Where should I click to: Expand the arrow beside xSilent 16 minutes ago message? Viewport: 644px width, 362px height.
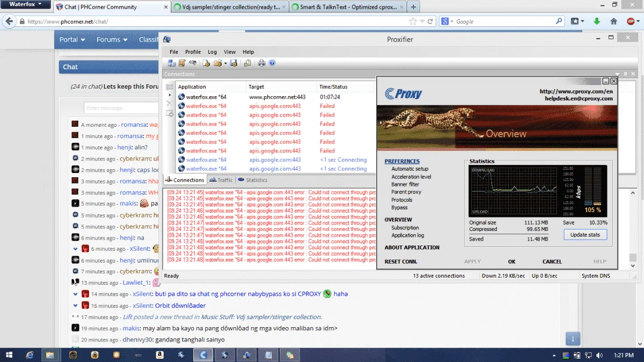[76, 306]
